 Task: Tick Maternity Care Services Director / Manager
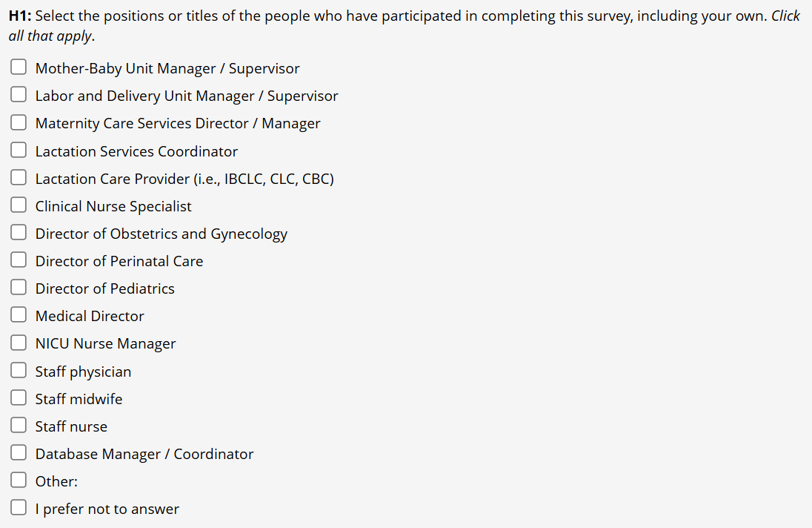[19, 123]
